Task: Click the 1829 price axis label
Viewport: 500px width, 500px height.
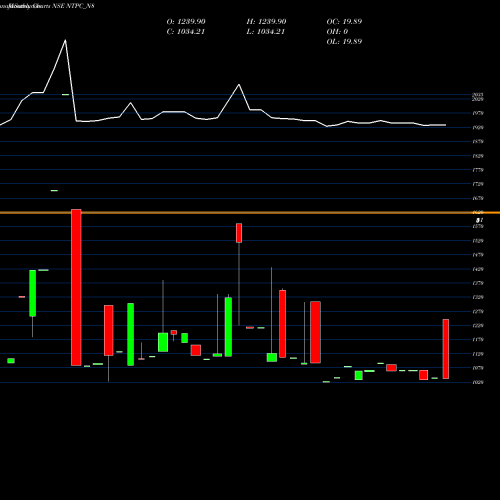Action: [478, 156]
